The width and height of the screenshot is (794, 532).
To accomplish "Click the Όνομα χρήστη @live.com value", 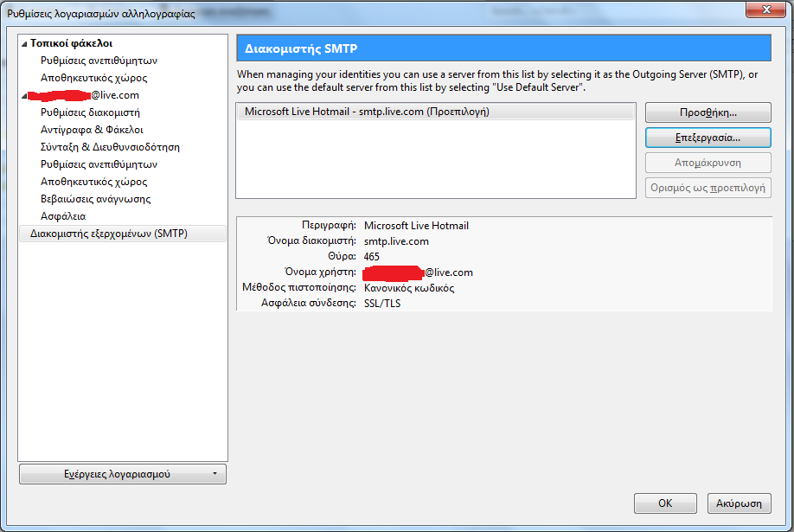I will pos(419,272).
